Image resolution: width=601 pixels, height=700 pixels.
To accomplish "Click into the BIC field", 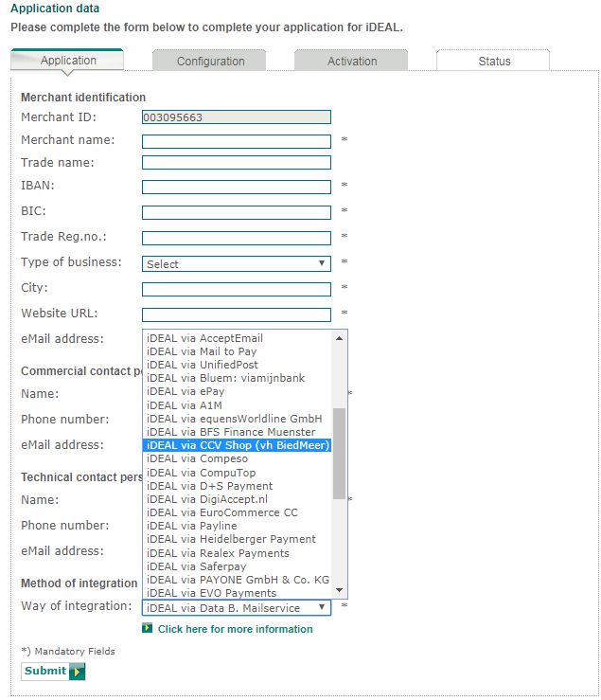I will click(236, 212).
